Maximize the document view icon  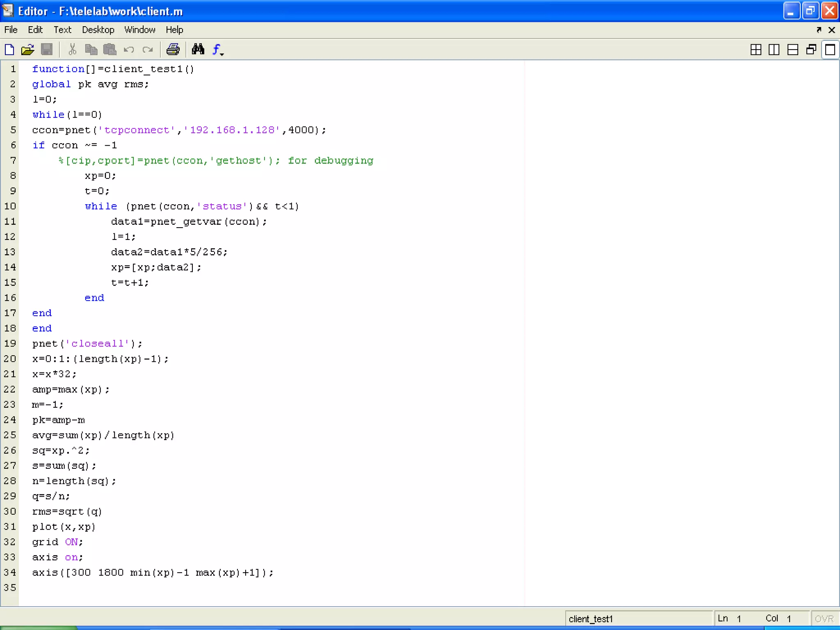tap(830, 50)
